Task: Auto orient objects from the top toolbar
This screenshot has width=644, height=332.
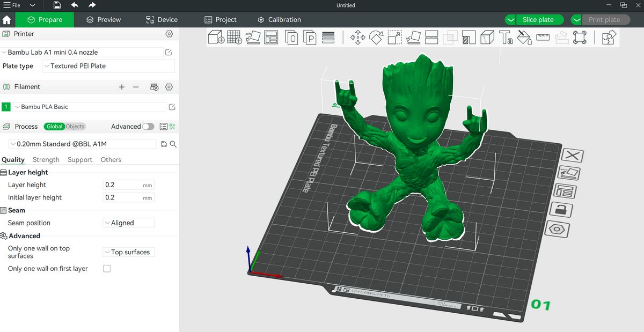Action: pyautogui.click(x=253, y=38)
